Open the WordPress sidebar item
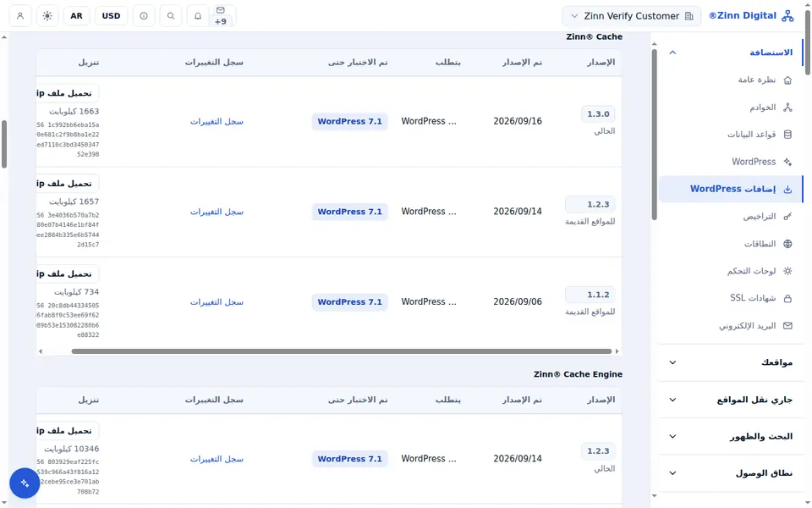812x508 pixels. click(x=731, y=162)
